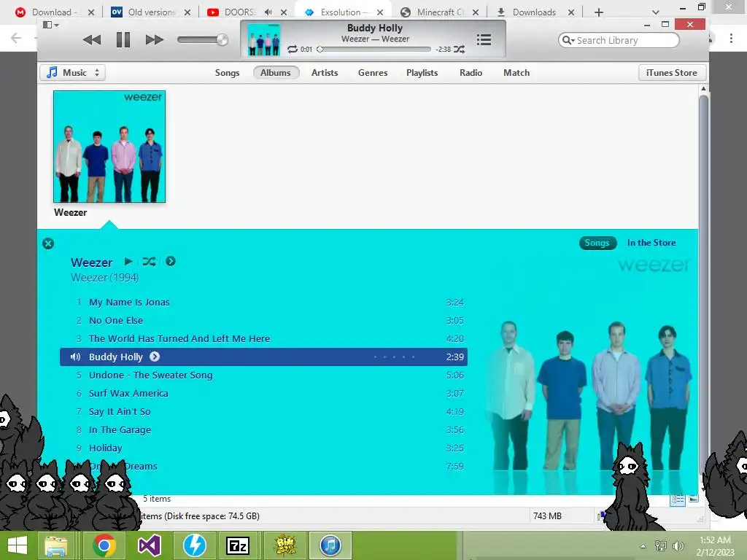Open the iTunes menu button at top-left
Screen dimensions: 747x560
[x=50, y=25]
